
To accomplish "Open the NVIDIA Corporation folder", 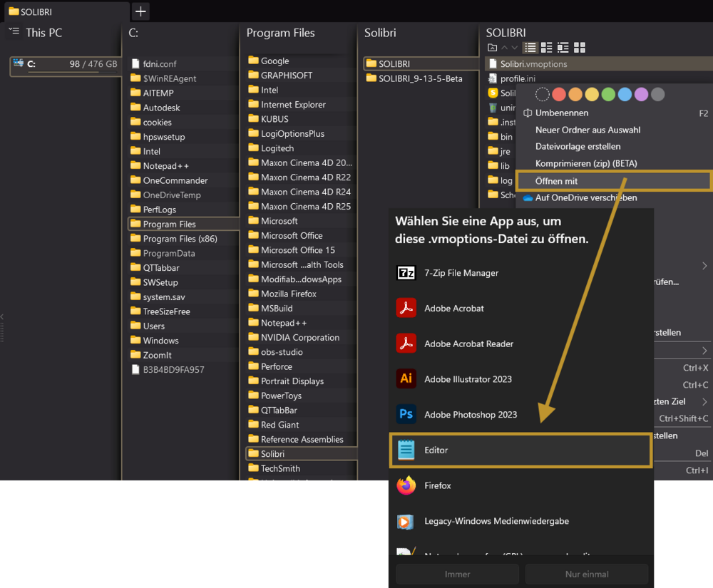I will pyautogui.click(x=302, y=337).
